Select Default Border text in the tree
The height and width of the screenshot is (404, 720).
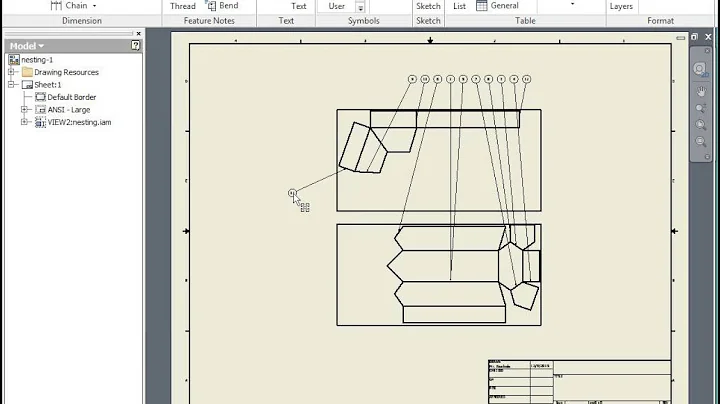(x=72, y=97)
